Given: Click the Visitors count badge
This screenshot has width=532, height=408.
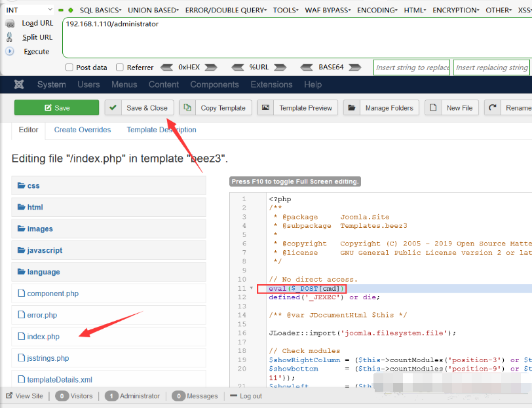Looking at the screenshot, I should [62, 396].
